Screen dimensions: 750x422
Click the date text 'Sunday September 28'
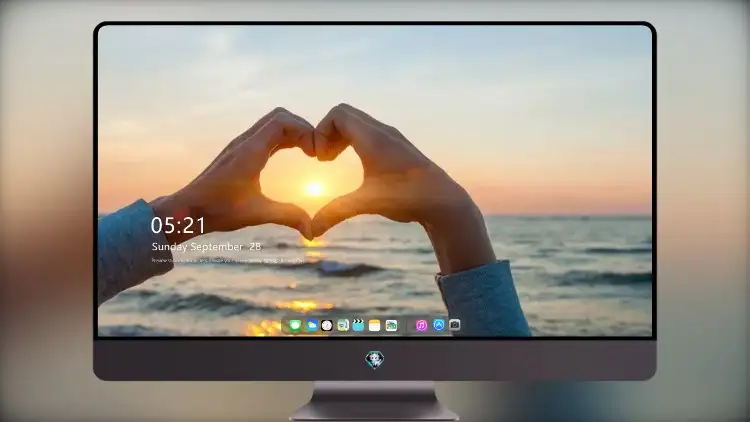tap(206, 247)
